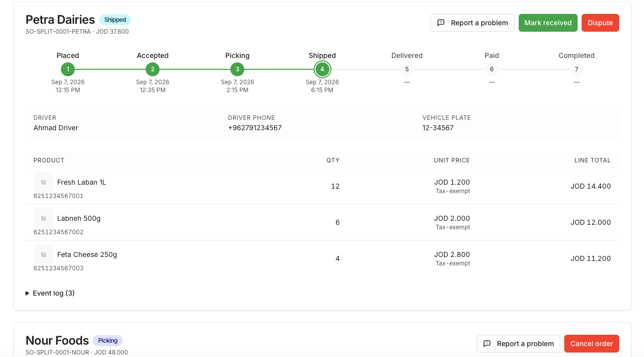Click unit price JOD 1.200
644x357 pixels.
point(452,182)
